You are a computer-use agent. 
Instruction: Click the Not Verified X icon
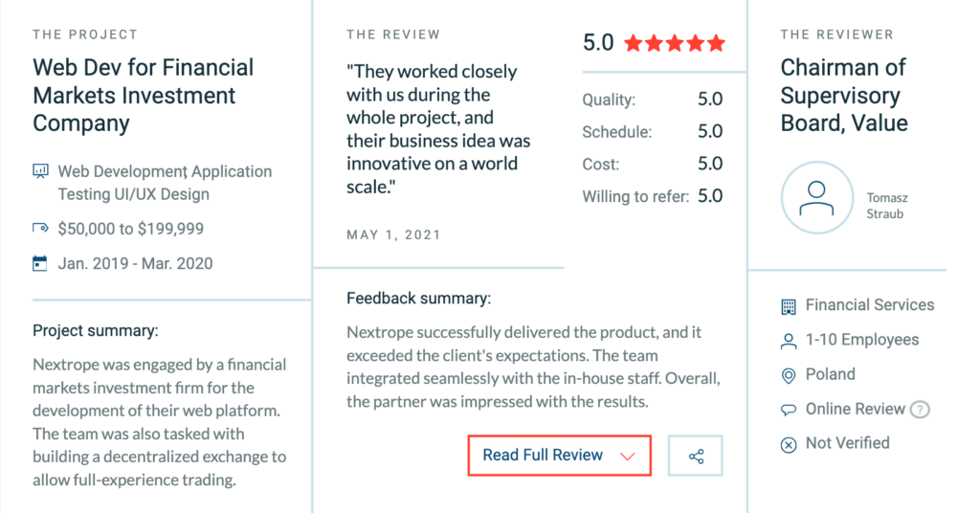point(789,444)
